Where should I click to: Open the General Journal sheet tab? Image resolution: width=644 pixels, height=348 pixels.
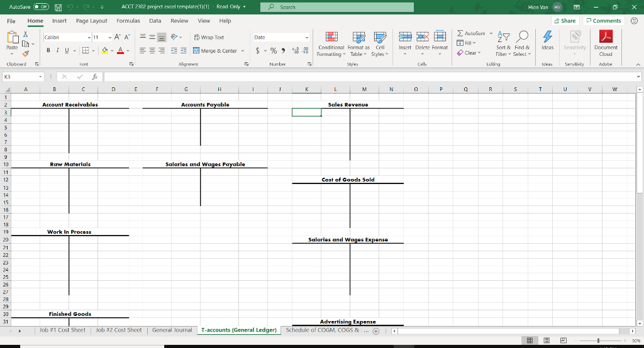click(172, 330)
